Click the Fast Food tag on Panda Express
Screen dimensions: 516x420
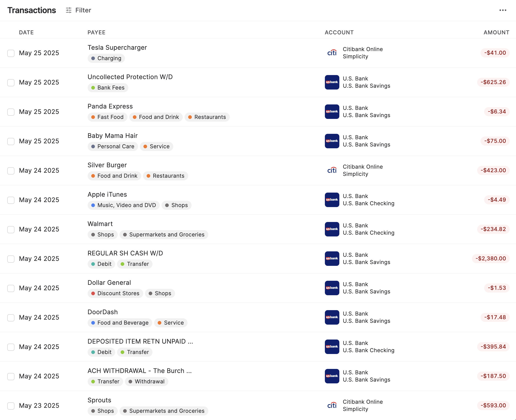tap(107, 117)
